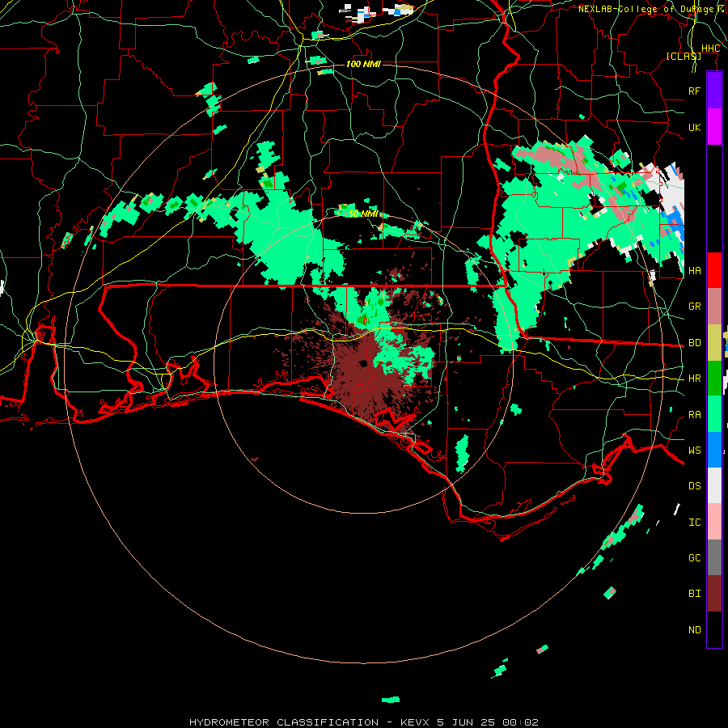The width and height of the screenshot is (728, 728).
Task: Select the khaki BD legend swatch
Action: tap(714, 342)
